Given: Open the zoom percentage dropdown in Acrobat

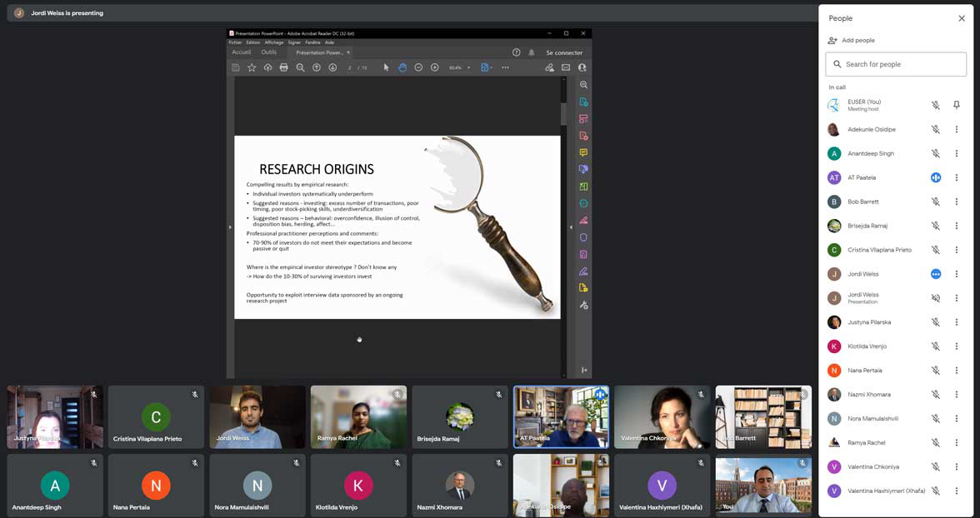Looking at the screenshot, I should click(468, 67).
